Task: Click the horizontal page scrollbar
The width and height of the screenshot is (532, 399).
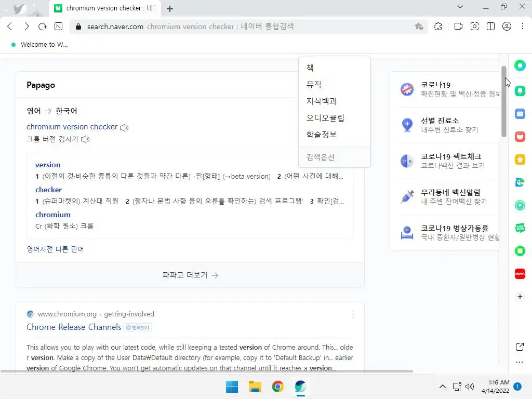Action: 207,371
